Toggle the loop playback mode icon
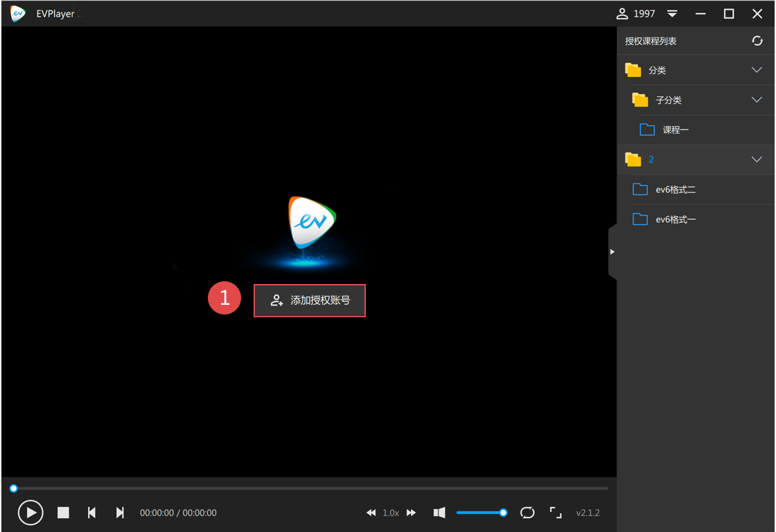Image resolution: width=776 pixels, height=532 pixels. point(527,513)
